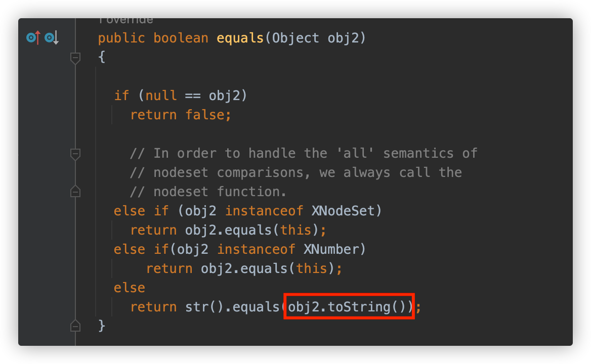Click the 'null' keyword in the if condition
This screenshot has height=364, width=591.
pos(161,96)
